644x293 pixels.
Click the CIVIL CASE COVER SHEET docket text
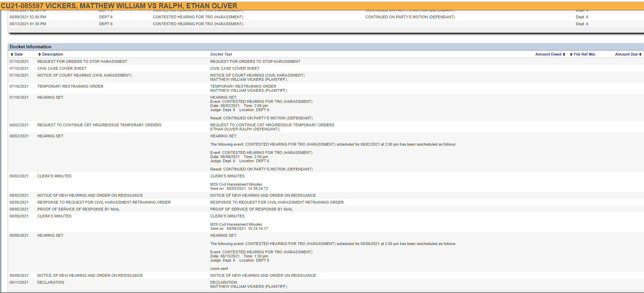[235, 68]
